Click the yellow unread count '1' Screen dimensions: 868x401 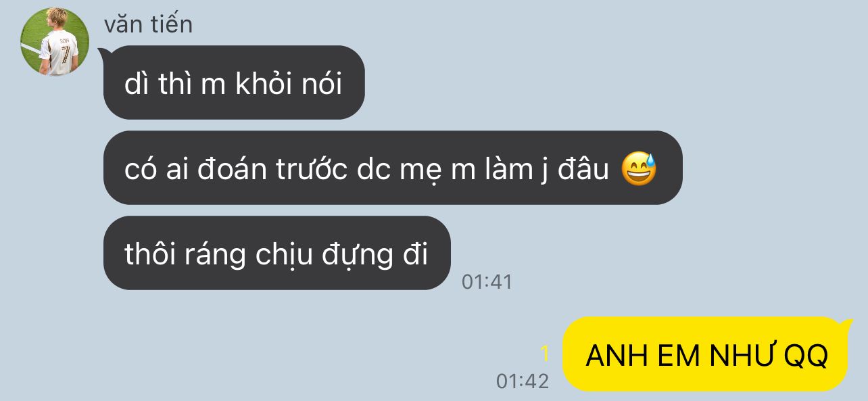(545, 353)
